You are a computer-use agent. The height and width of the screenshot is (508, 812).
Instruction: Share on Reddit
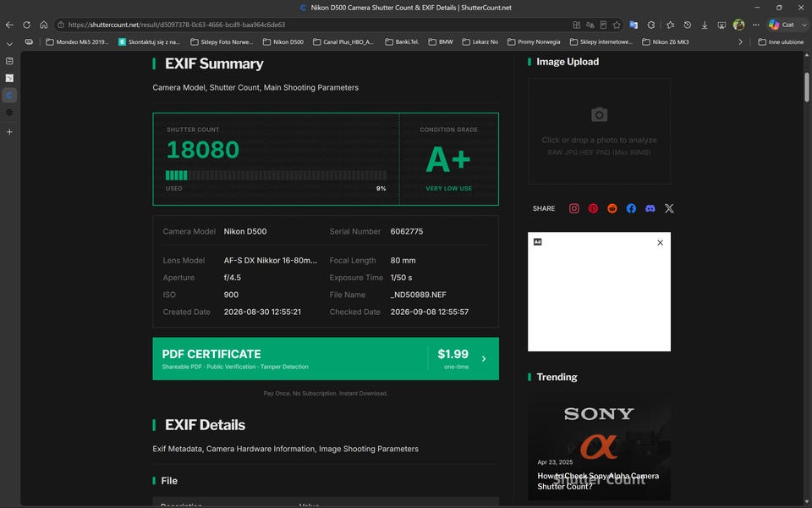pyautogui.click(x=612, y=208)
